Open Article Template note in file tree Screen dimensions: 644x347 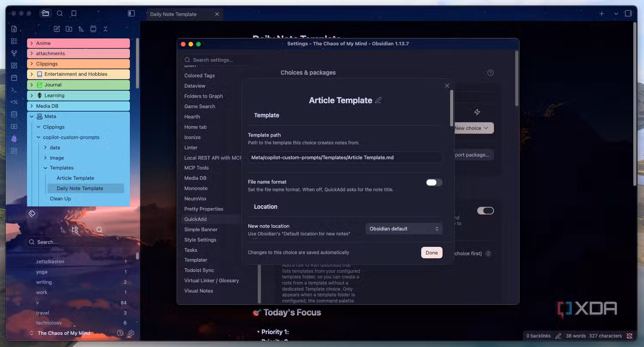(x=76, y=178)
